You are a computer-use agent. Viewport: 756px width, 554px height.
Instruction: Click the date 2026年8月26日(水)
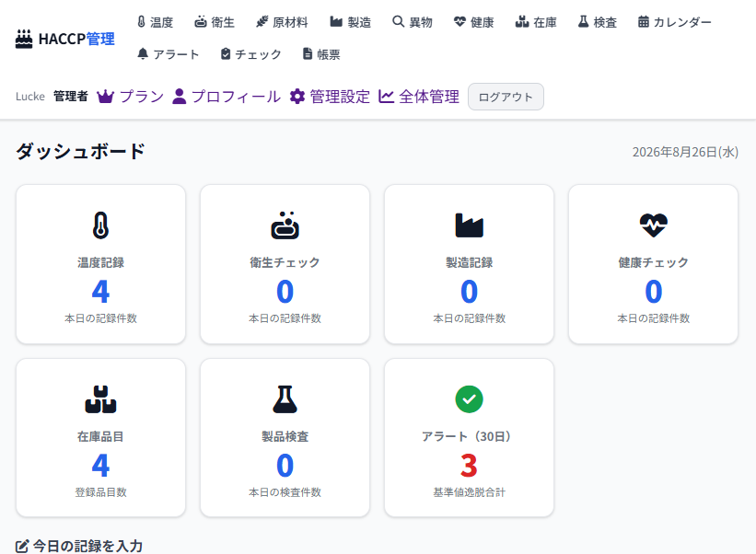pos(685,152)
